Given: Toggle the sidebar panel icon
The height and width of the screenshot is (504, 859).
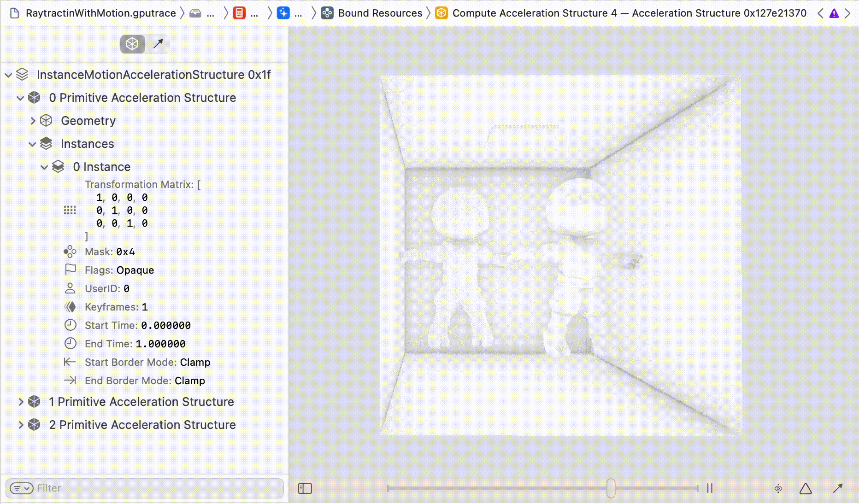Looking at the screenshot, I should point(305,488).
